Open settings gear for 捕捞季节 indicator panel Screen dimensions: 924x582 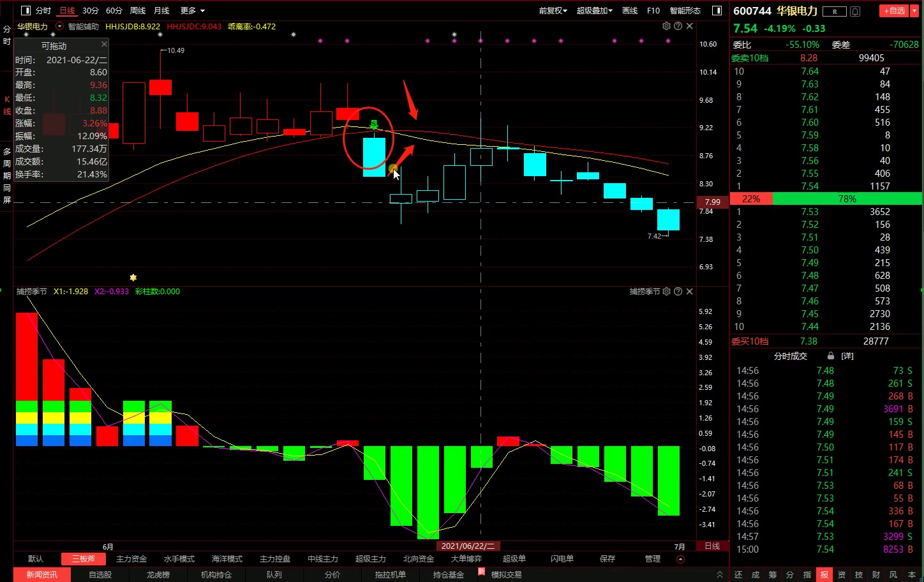[666, 291]
